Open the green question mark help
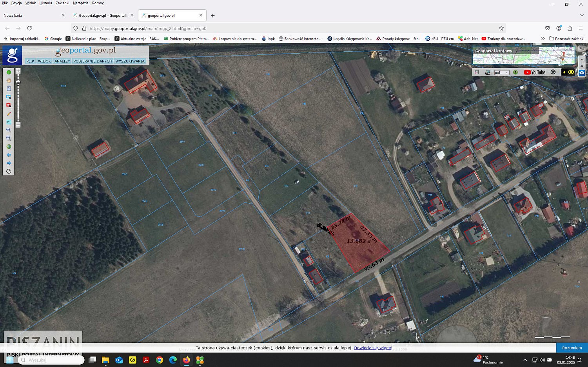Image resolution: width=588 pixels, height=367 pixels. (515, 72)
